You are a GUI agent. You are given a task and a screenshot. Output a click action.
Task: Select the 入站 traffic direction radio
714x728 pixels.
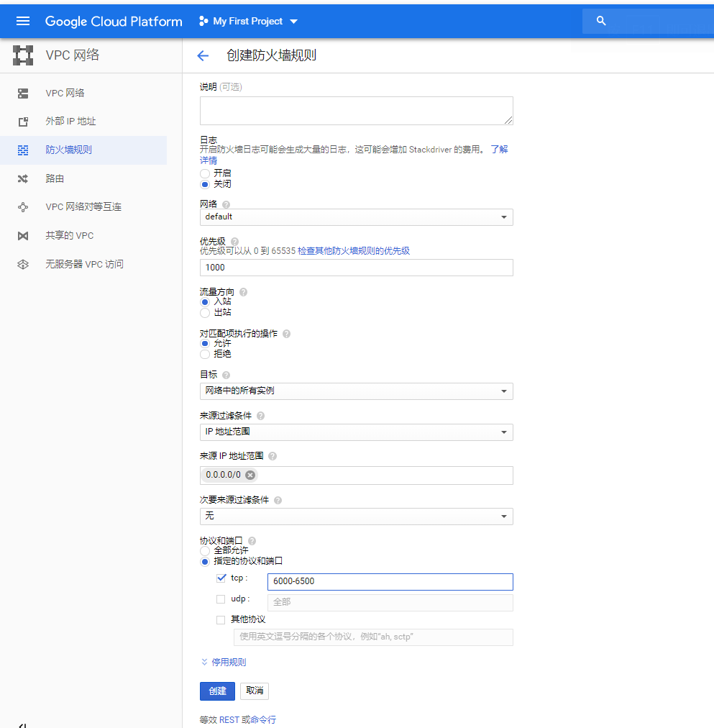(x=205, y=302)
